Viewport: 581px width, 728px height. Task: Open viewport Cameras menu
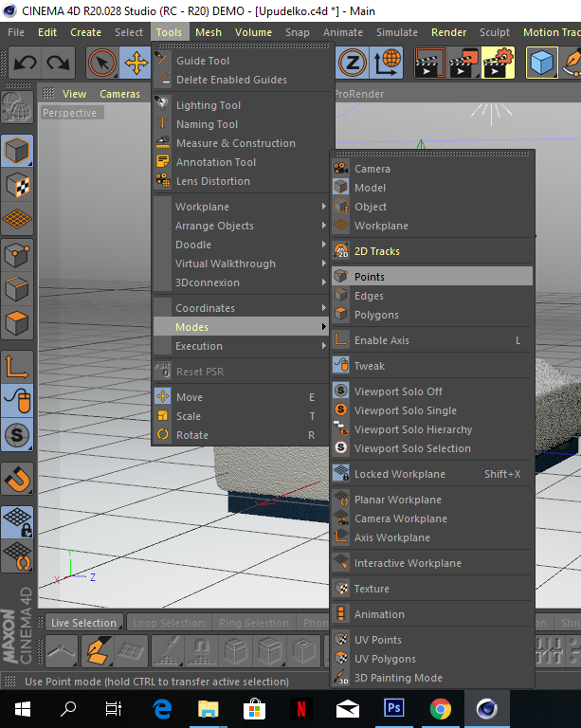point(119,94)
